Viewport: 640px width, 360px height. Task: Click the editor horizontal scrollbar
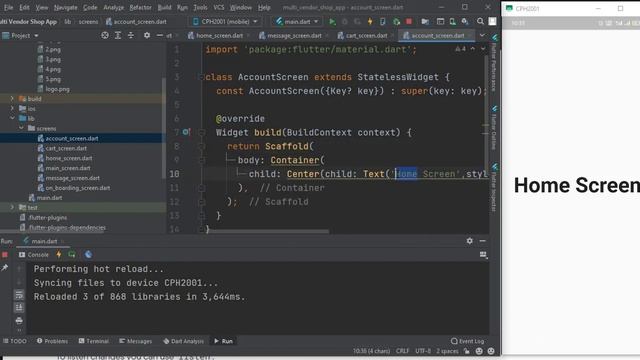tap(267, 231)
